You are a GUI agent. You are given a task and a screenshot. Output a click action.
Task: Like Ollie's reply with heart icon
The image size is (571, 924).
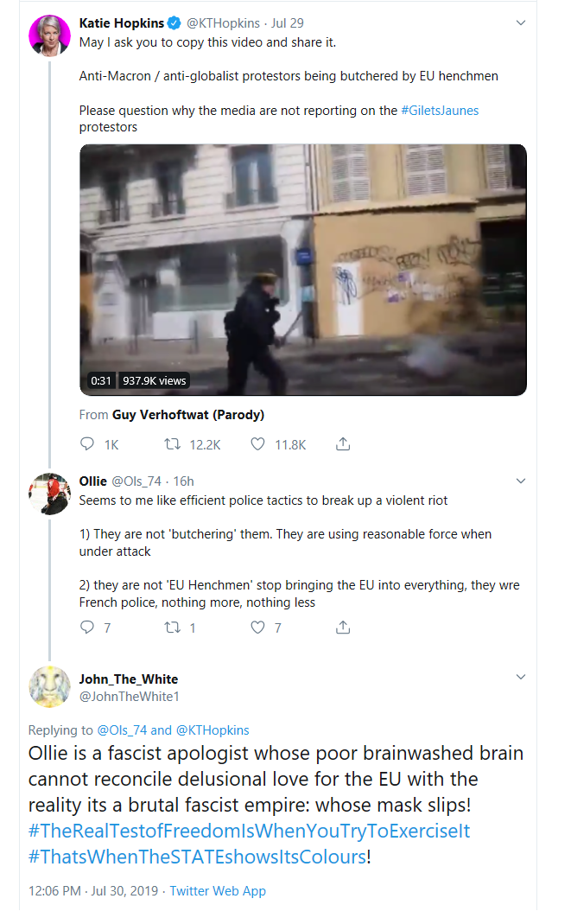pyautogui.click(x=257, y=627)
